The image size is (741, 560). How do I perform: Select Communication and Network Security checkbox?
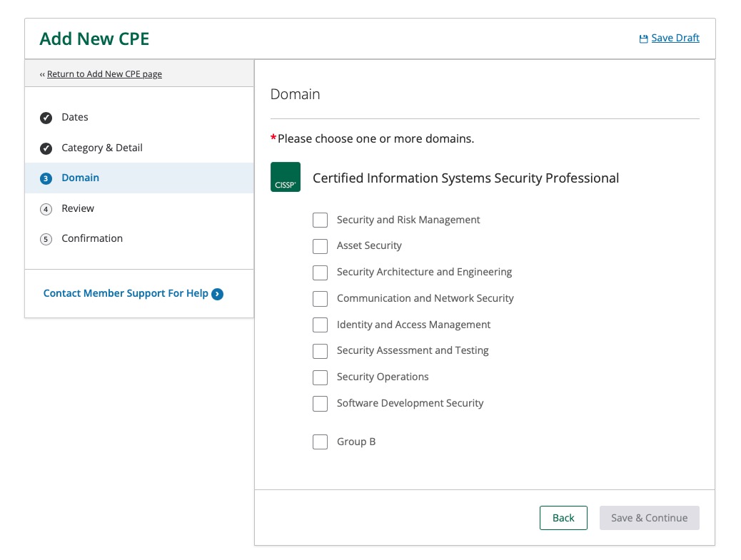click(x=320, y=299)
